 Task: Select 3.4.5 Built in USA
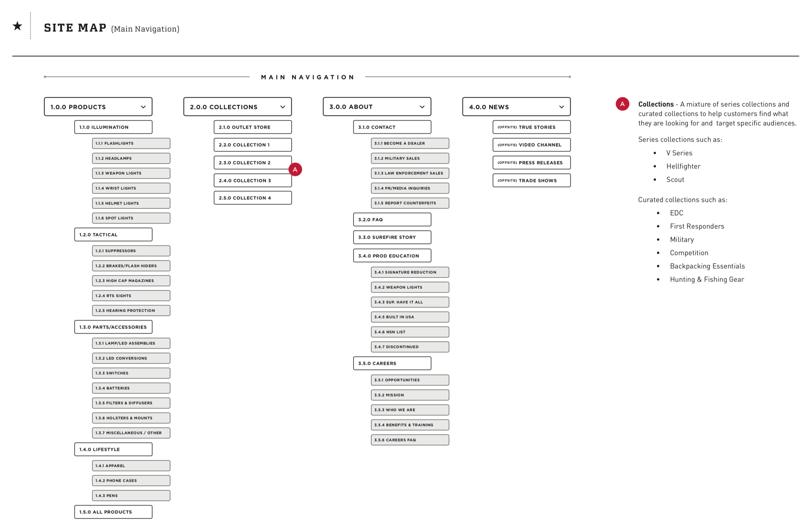coord(410,317)
